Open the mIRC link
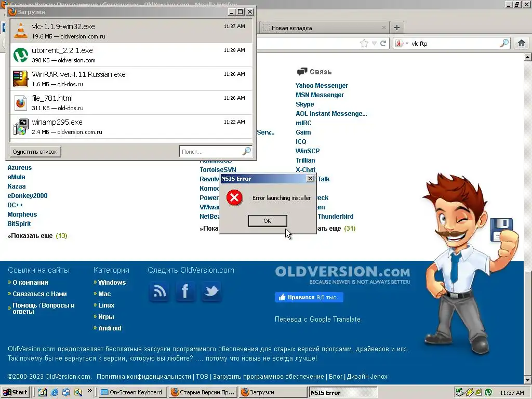The width and height of the screenshot is (532, 399). pyautogui.click(x=303, y=123)
